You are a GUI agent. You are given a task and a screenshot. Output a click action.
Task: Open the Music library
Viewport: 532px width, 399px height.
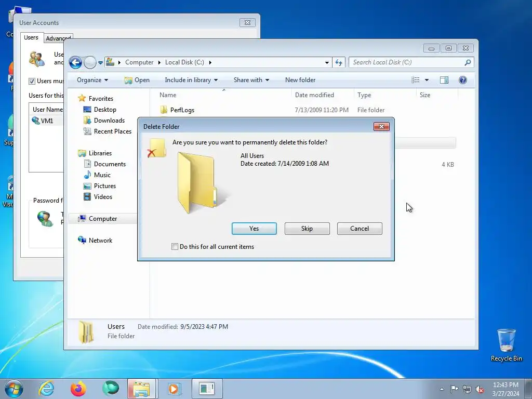coord(102,175)
